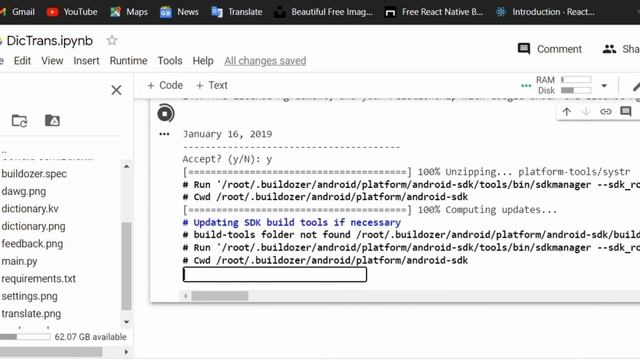Click 'Accept? (y/N): y' output line
The width and height of the screenshot is (640, 360).
point(227,159)
